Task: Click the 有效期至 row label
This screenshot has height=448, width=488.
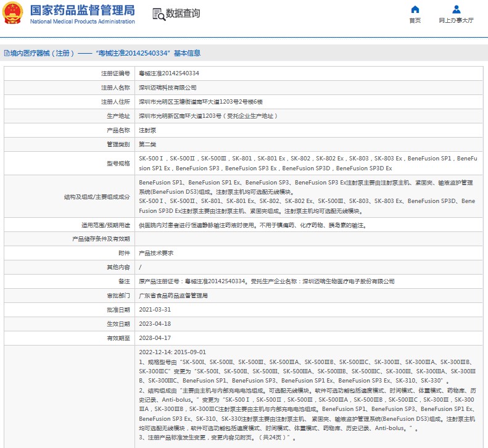Action: [118, 338]
